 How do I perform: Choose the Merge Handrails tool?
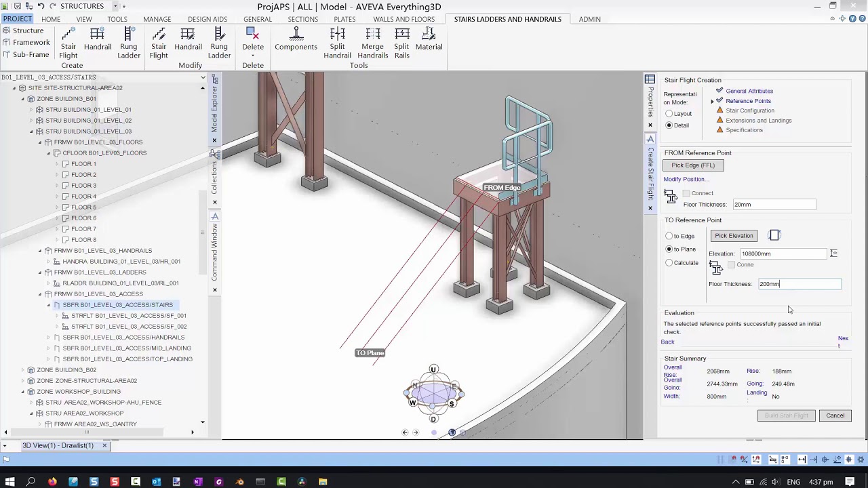click(x=372, y=43)
